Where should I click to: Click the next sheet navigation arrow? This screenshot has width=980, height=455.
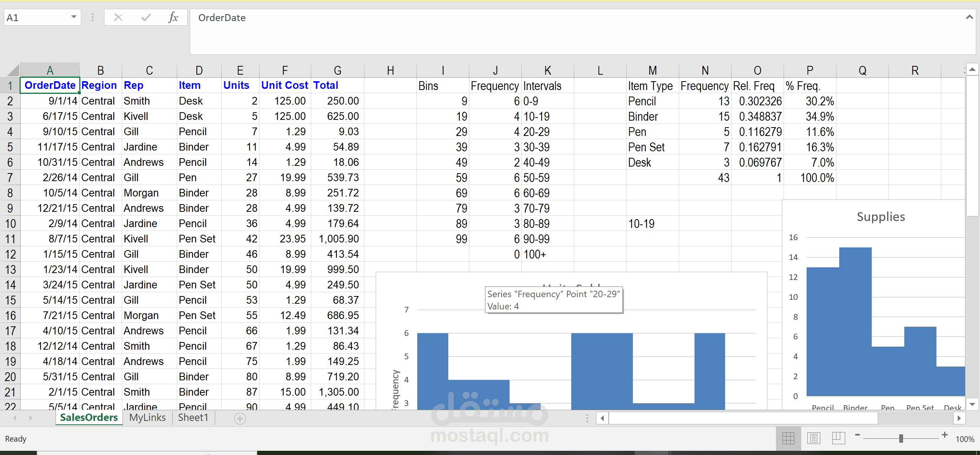(x=31, y=418)
